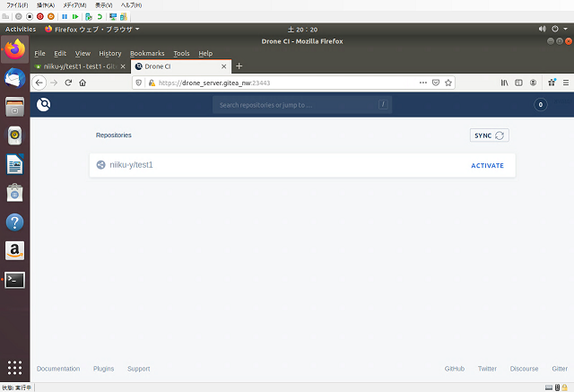Reload the Drone CI page

click(68, 83)
